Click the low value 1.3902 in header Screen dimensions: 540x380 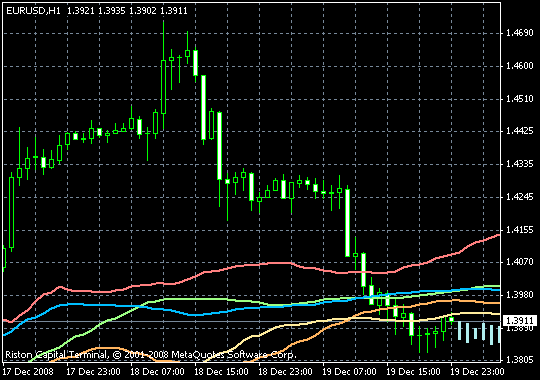tap(143, 11)
